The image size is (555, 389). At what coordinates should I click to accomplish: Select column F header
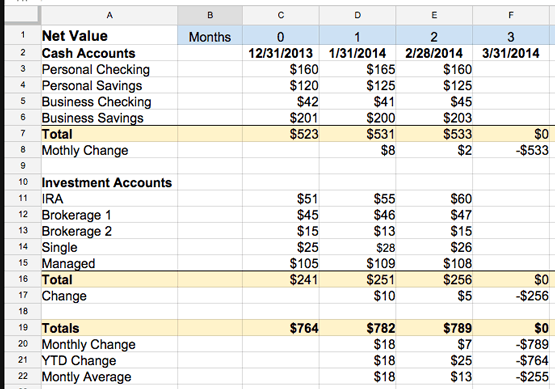pyautogui.click(x=511, y=15)
